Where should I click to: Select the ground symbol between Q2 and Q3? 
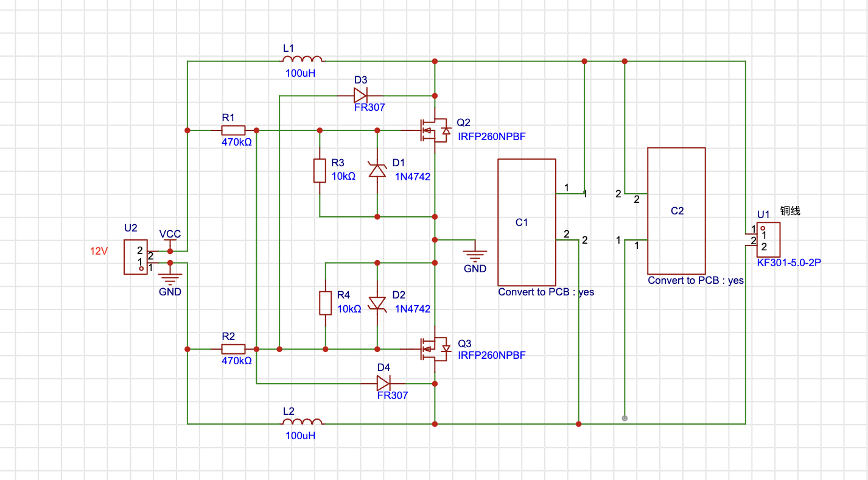[475, 251]
